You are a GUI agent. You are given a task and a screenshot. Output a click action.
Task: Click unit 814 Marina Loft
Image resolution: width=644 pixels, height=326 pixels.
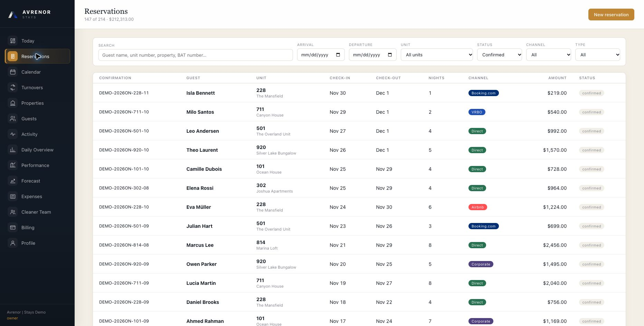[x=267, y=245]
